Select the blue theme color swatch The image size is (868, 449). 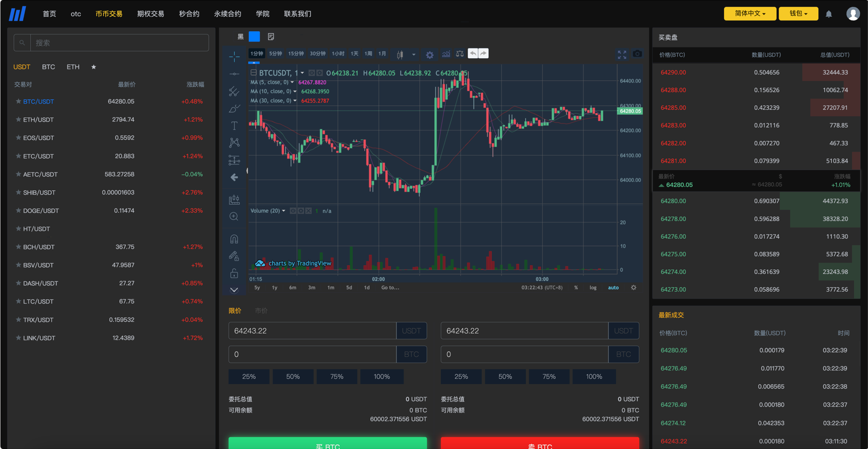tap(254, 37)
